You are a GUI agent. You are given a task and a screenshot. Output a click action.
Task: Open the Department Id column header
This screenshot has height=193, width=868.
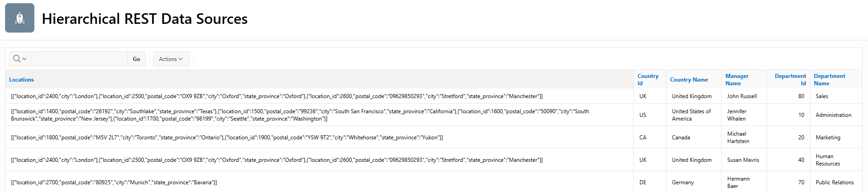coord(790,80)
